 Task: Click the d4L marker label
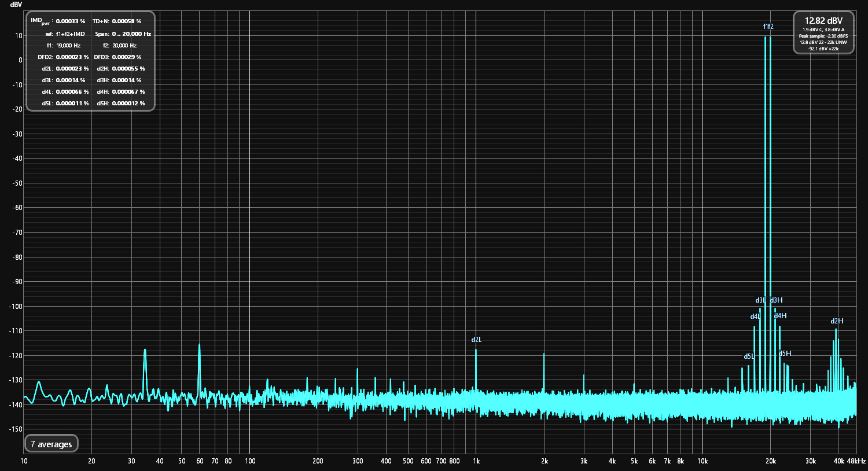tap(755, 317)
